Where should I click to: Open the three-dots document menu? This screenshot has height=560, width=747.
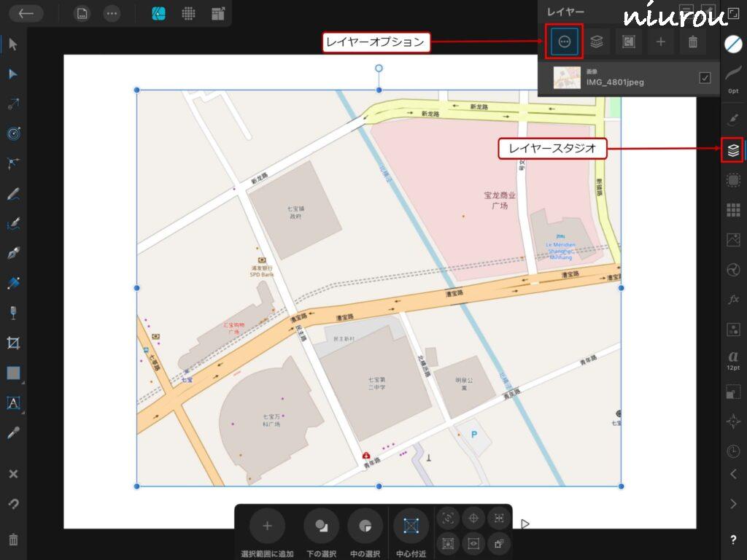(x=111, y=13)
